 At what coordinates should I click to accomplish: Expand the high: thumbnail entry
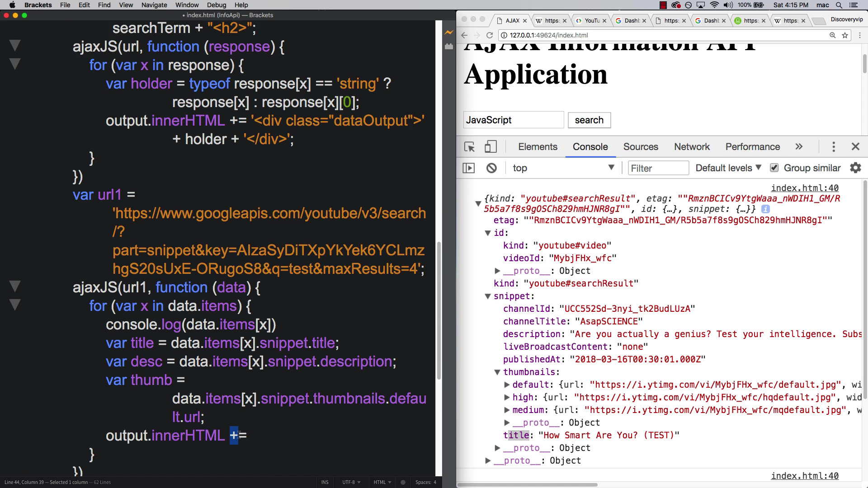coord(507,398)
